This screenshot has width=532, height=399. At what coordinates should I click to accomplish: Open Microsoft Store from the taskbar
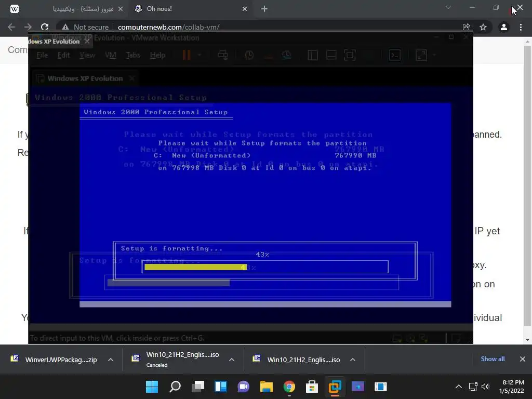(312, 387)
